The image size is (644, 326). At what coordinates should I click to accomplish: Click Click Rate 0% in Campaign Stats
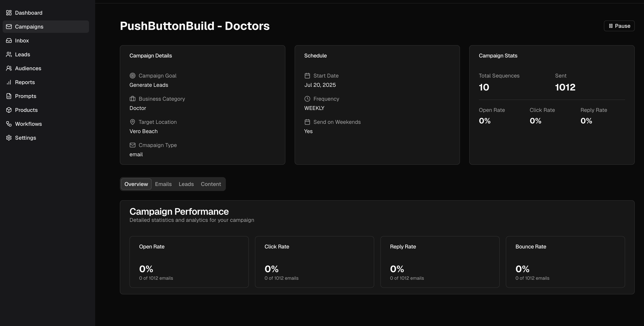tap(536, 121)
